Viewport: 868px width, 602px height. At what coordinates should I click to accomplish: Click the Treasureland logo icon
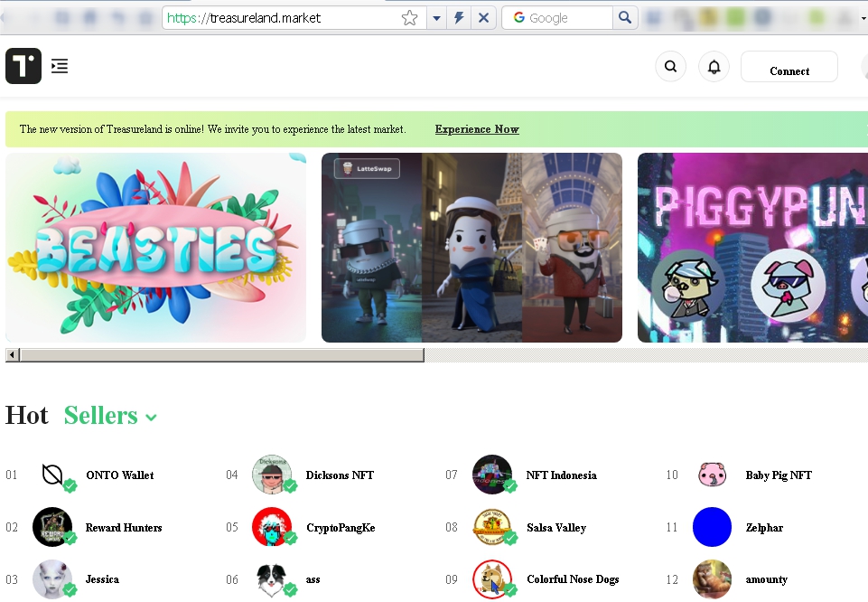point(23,66)
